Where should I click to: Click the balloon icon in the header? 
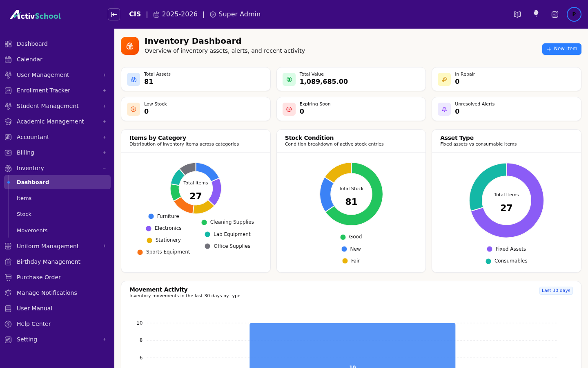pos(536,14)
